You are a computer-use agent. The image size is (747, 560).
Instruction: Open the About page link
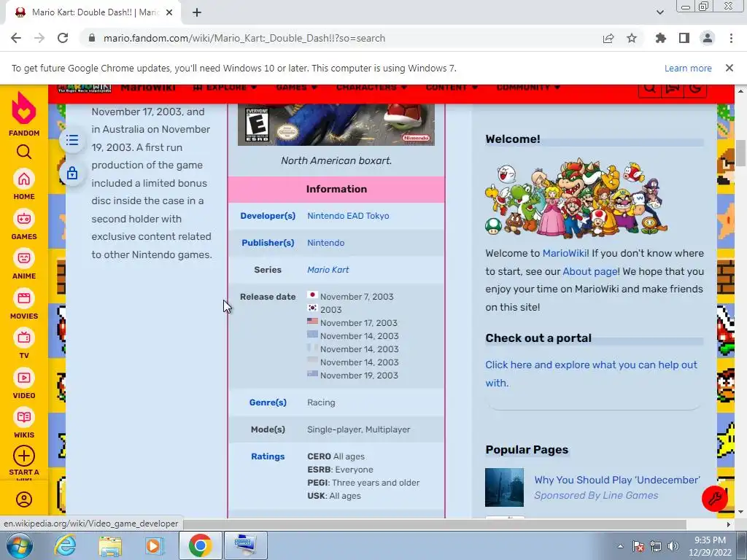(x=589, y=271)
